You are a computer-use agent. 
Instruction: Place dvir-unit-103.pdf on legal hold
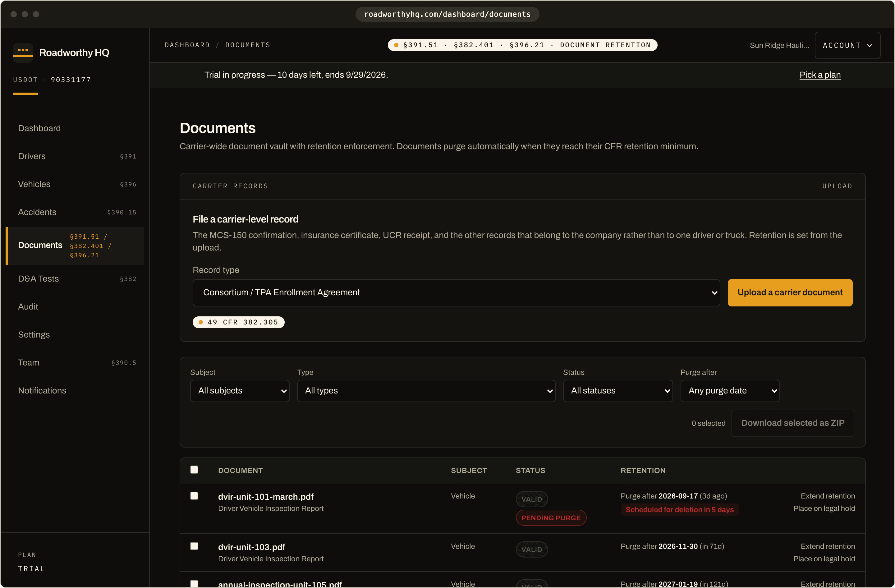pos(824,559)
